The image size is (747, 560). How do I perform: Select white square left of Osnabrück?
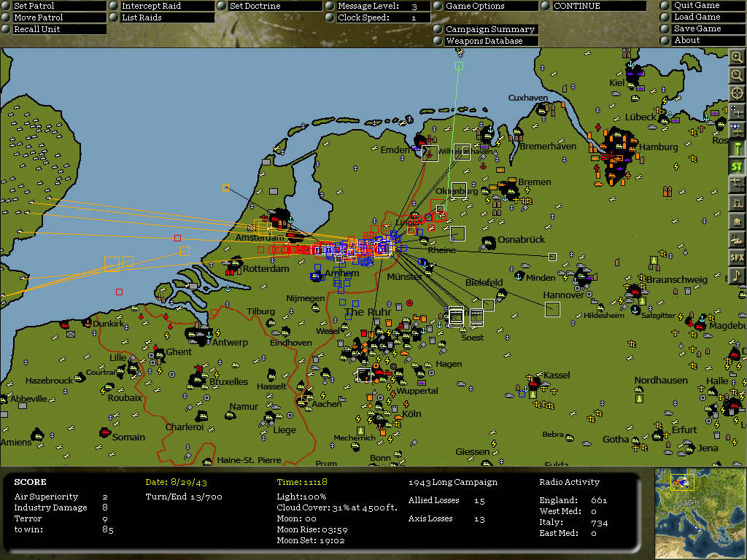(x=457, y=234)
